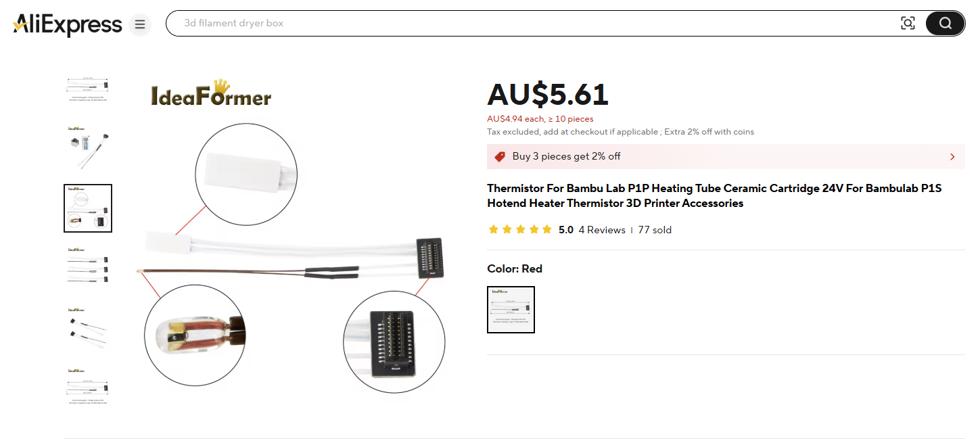Click in the search input field
The width and height of the screenshot is (980, 447).
(x=538, y=23)
